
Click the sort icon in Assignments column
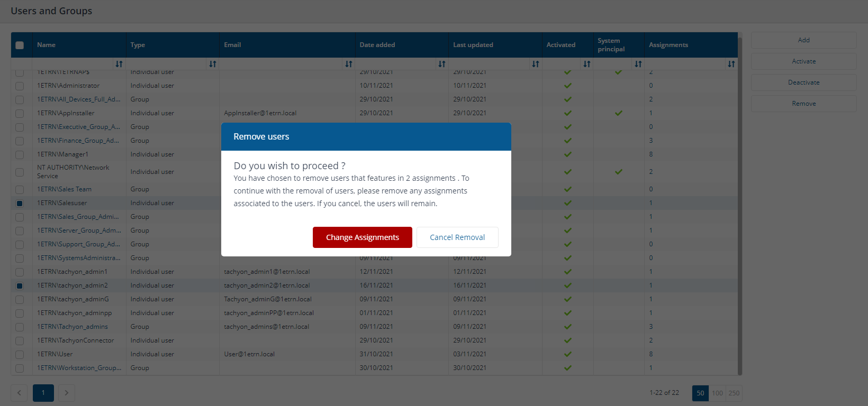[731, 64]
